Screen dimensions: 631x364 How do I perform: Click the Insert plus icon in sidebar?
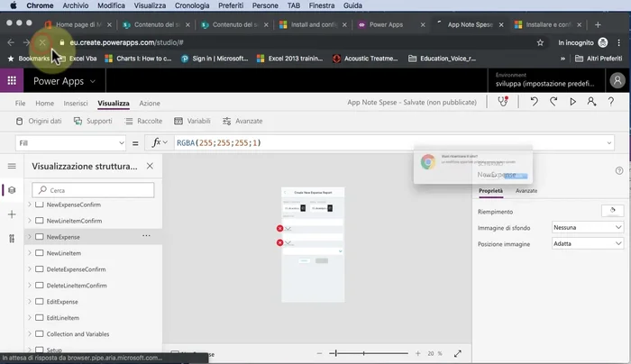coord(12,214)
